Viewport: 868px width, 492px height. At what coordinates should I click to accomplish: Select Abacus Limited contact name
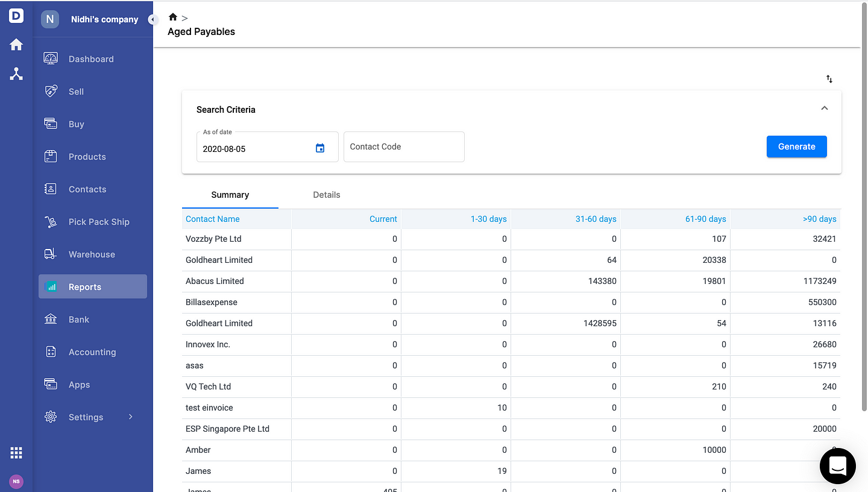point(215,281)
